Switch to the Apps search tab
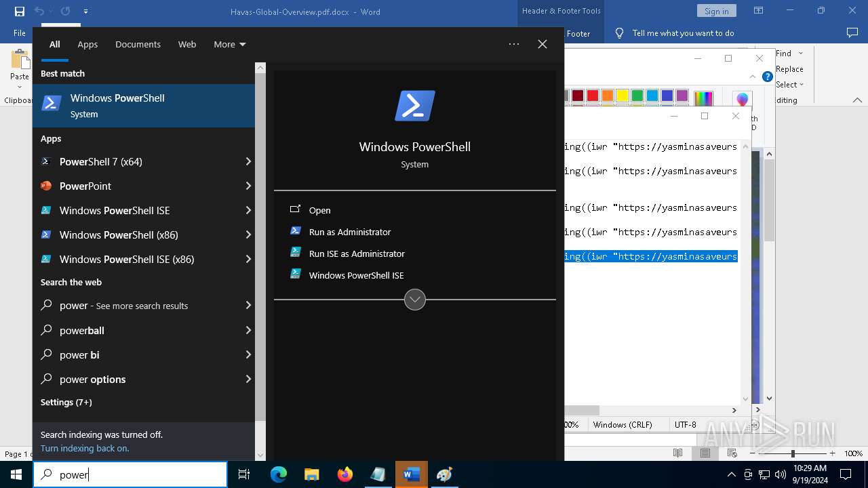The height and width of the screenshot is (488, 868). (87, 44)
